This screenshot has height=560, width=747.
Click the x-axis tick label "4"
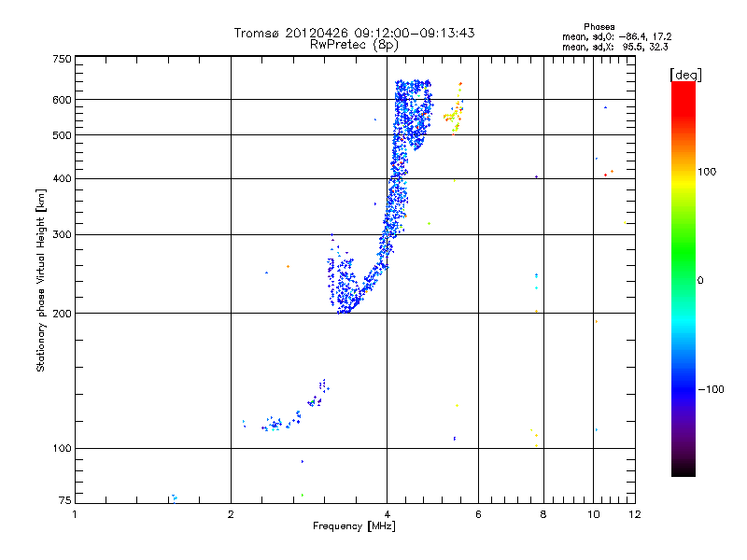click(387, 514)
